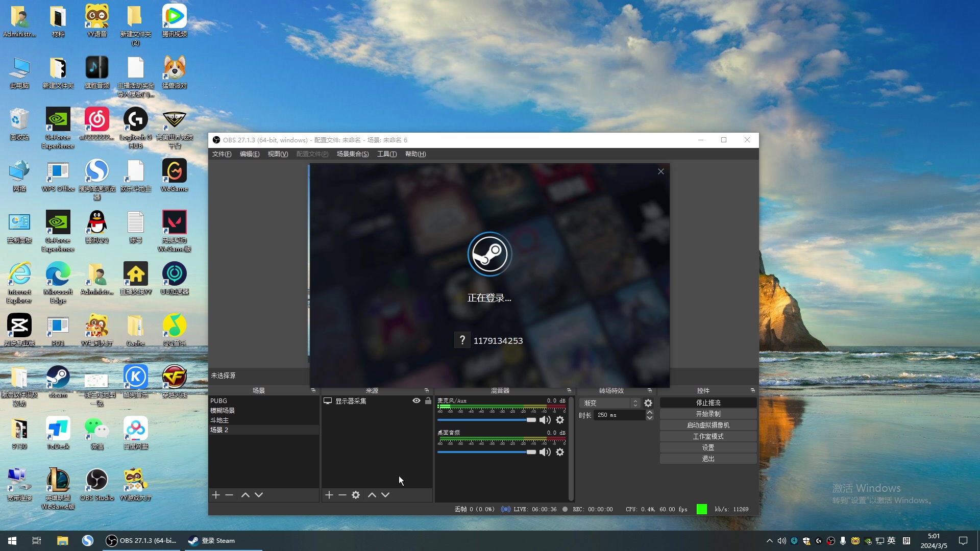Move the source up in sources list

pos(372,495)
